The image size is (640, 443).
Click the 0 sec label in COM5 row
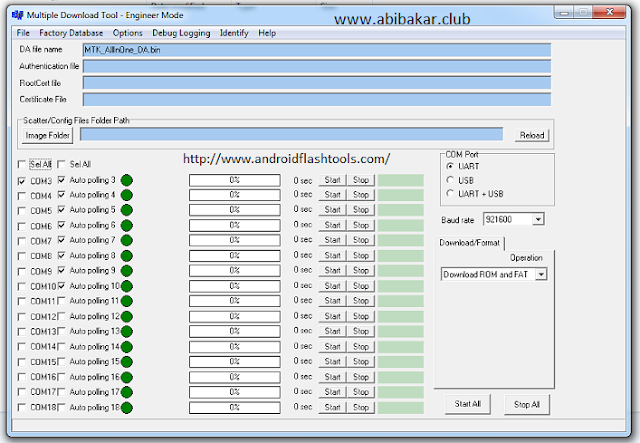pos(303,209)
